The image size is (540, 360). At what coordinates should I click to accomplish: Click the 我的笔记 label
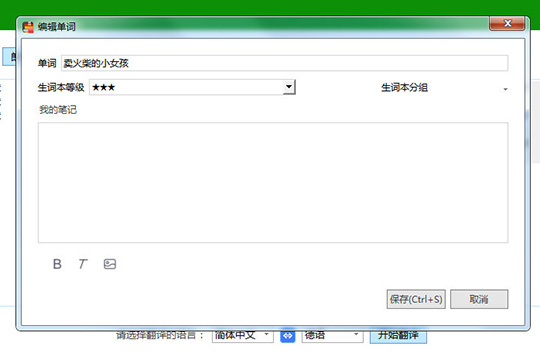[58, 110]
